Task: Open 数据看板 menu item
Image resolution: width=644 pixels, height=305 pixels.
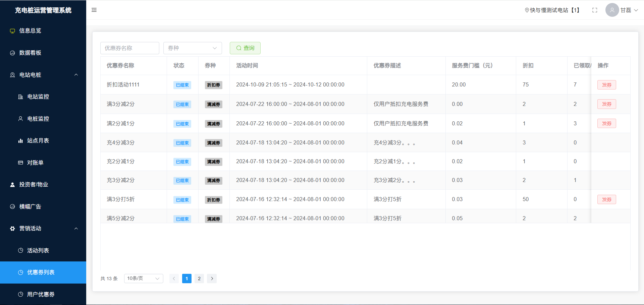Action: 43,53
